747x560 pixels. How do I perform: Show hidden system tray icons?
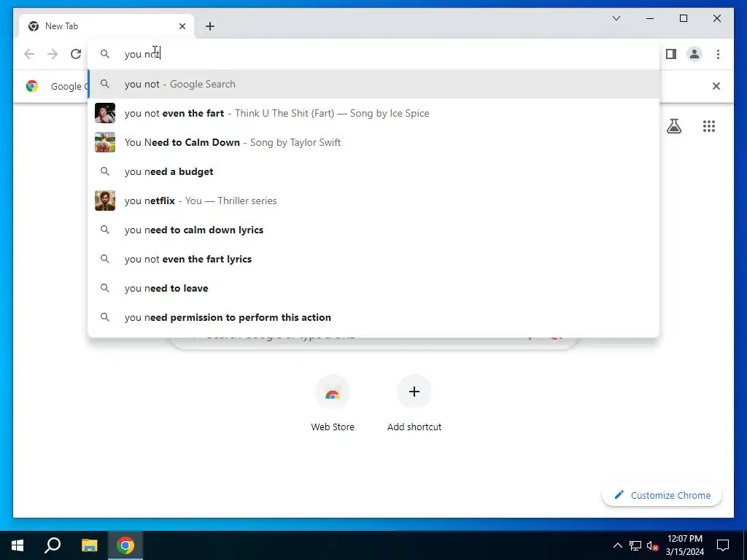(617, 545)
